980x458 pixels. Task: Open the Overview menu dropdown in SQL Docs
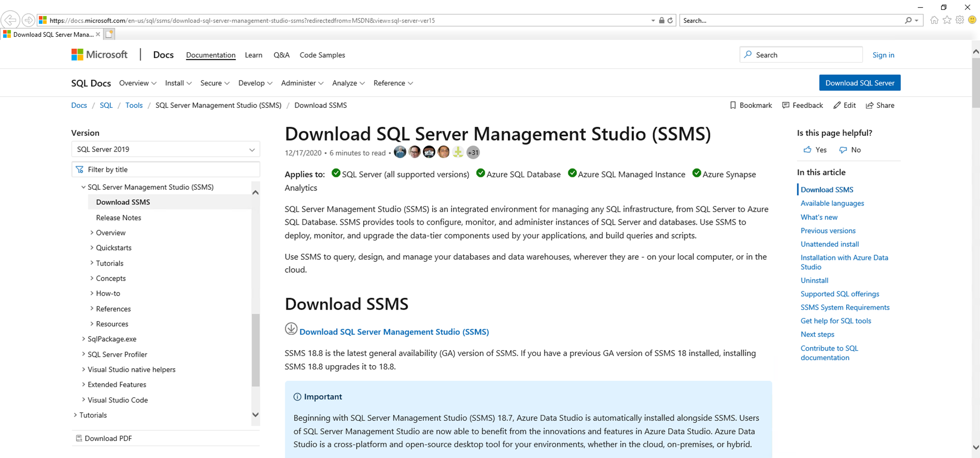pyautogui.click(x=137, y=83)
